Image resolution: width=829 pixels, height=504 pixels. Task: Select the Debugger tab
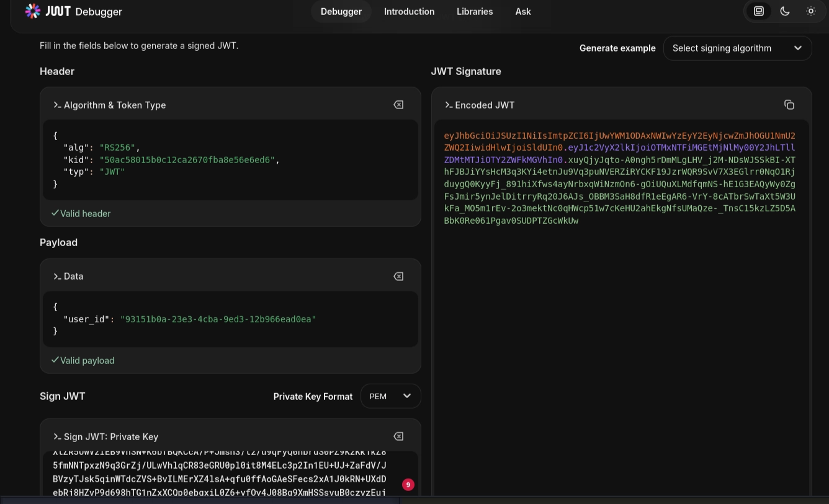pyautogui.click(x=341, y=11)
